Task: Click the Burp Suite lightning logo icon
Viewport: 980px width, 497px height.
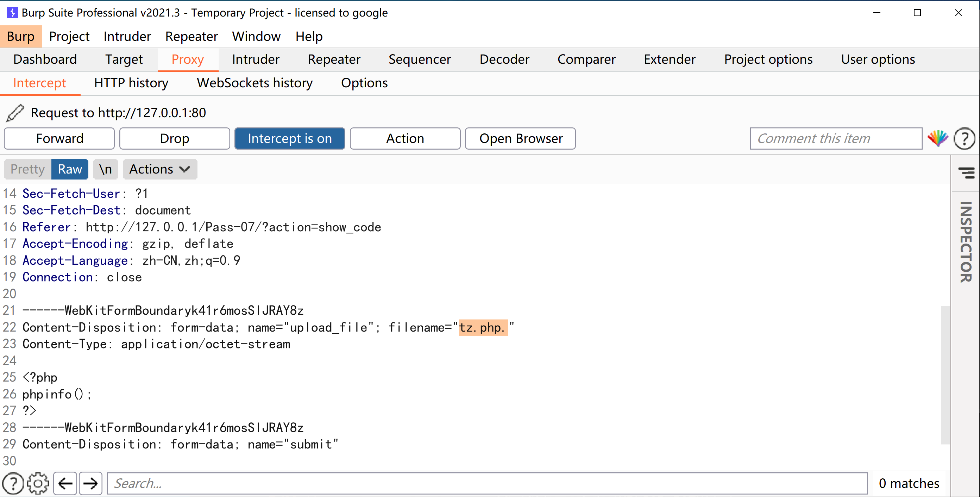Action: point(12,13)
